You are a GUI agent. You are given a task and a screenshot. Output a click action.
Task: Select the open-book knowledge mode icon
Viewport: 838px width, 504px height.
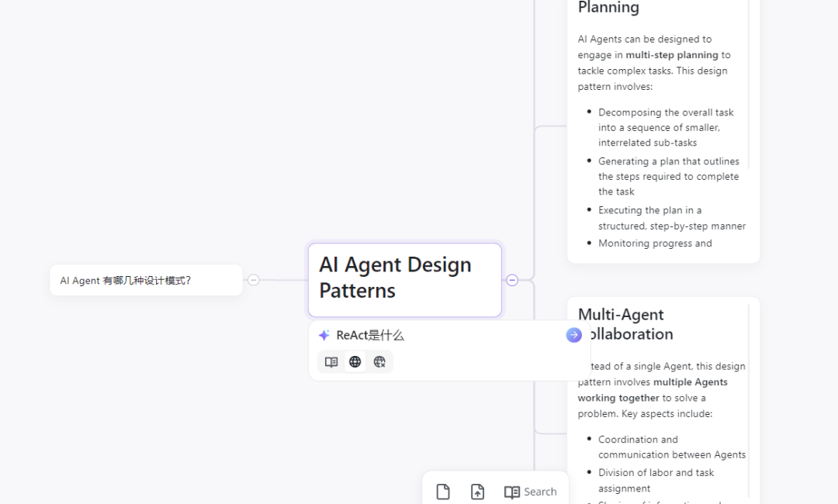[x=331, y=362]
